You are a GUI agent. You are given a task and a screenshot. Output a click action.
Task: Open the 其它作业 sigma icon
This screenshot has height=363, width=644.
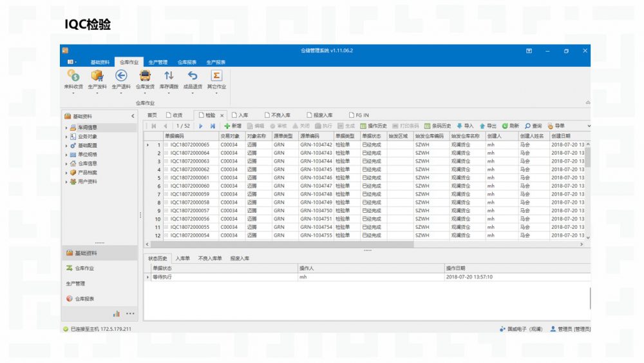coord(216,76)
